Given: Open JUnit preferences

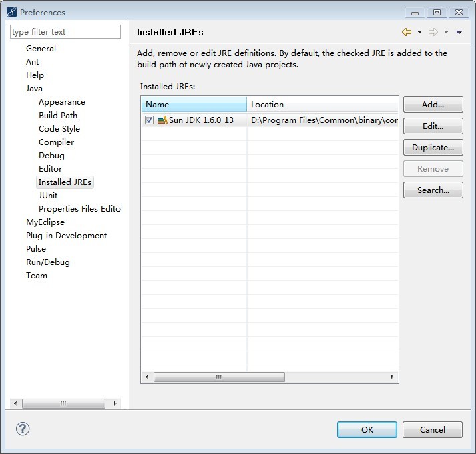Looking at the screenshot, I should tap(48, 196).
